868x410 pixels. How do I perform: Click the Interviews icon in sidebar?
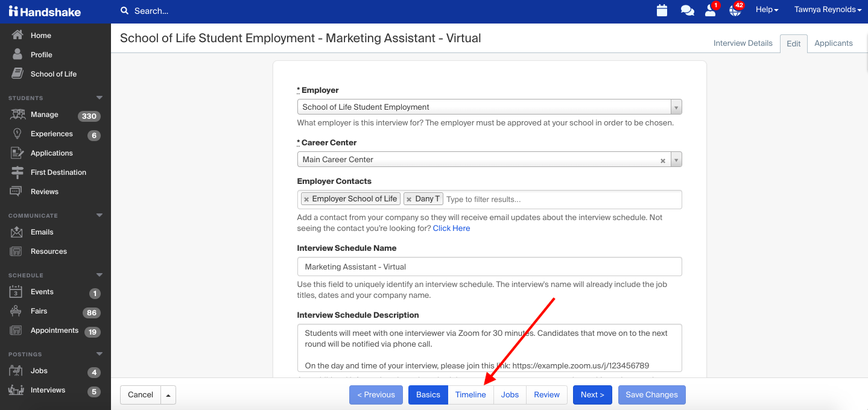[x=16, y=390]
